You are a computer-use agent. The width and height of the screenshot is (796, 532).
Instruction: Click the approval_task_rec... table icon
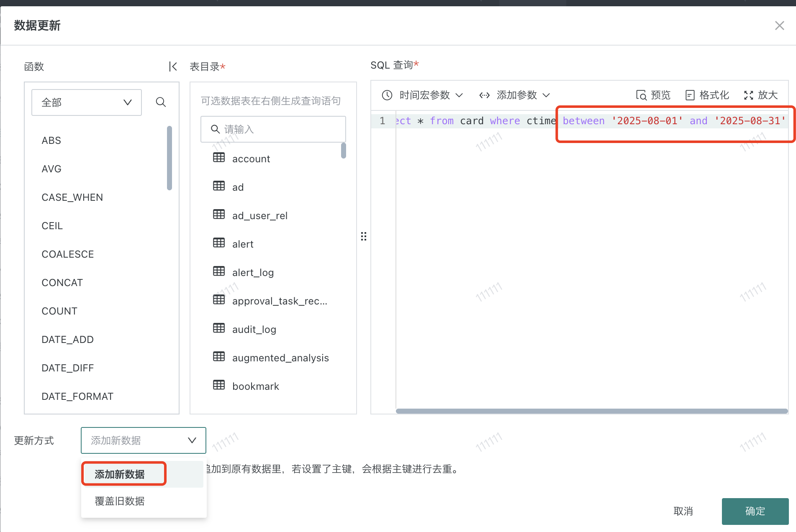click(x=219, y=300)
